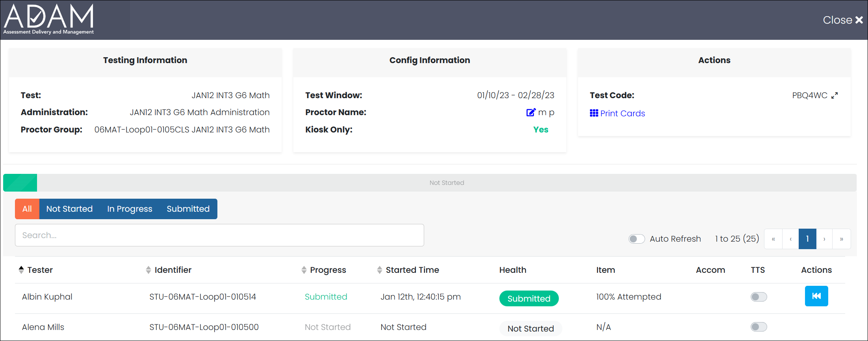Sort by Started Time column

point(380,270)
